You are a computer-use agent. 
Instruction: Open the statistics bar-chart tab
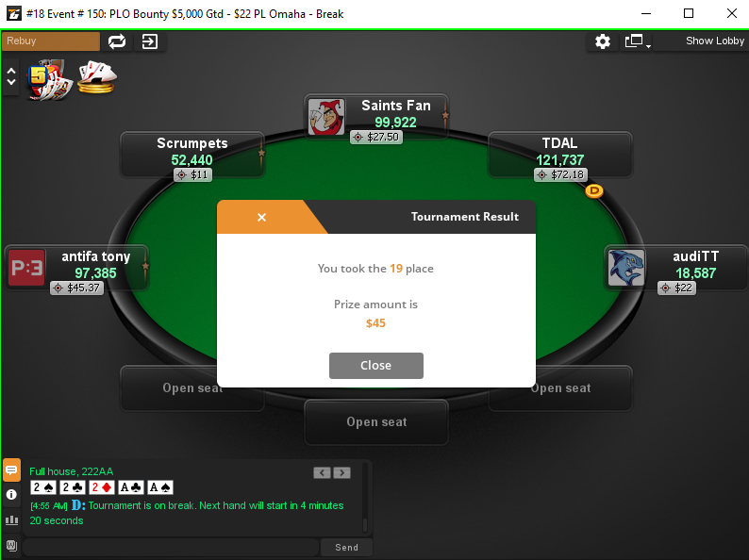tap(11, 519)
